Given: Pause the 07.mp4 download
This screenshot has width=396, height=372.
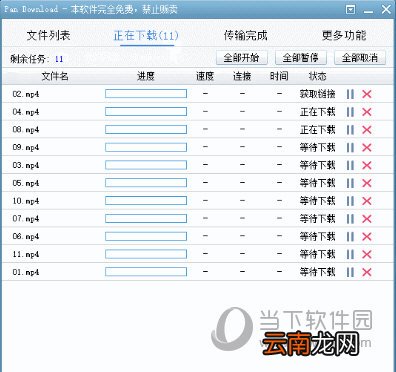Looking at the screenshot, I should click(350, 219).
